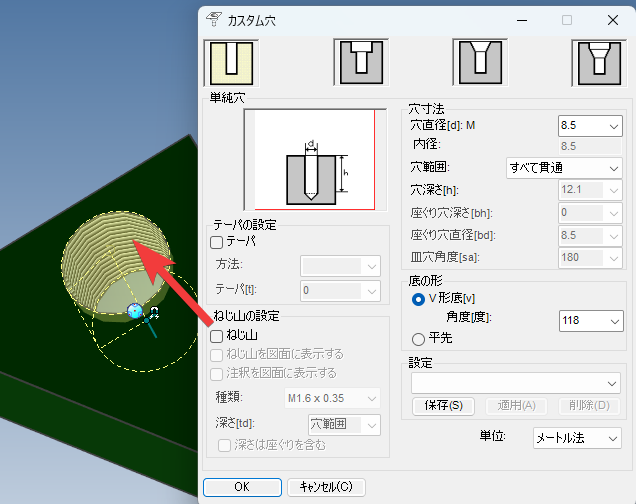Open the テーパ 方法 dropdown
This screenshot has height=504, width=636.
[x=340, y=266]
